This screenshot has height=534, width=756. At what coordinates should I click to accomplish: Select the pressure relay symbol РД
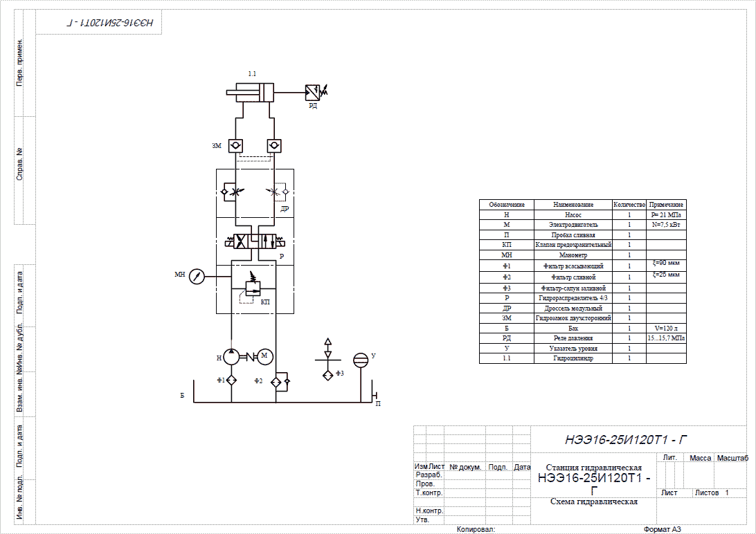pyautogui.click(x=312, y=91)
